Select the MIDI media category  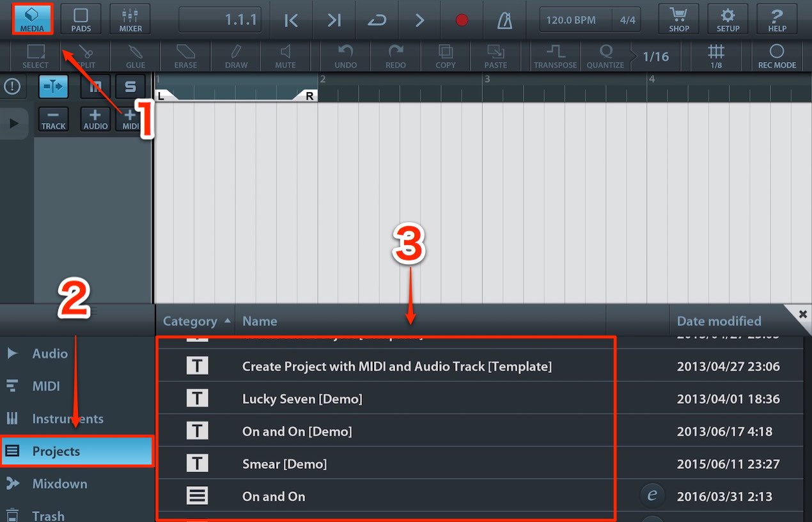coord(77,386)
